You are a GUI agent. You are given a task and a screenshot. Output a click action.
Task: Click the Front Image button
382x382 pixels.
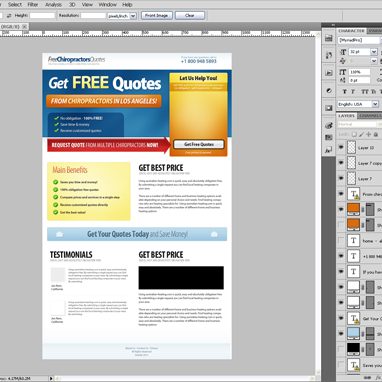(x=156, y=16)
